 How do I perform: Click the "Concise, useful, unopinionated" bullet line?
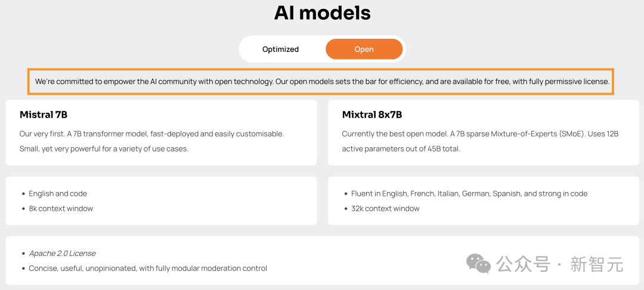(148, 269)
